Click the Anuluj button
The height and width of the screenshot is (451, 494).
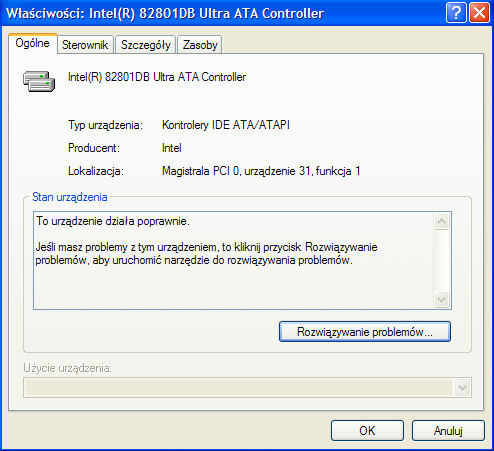(x=448, y=430)
